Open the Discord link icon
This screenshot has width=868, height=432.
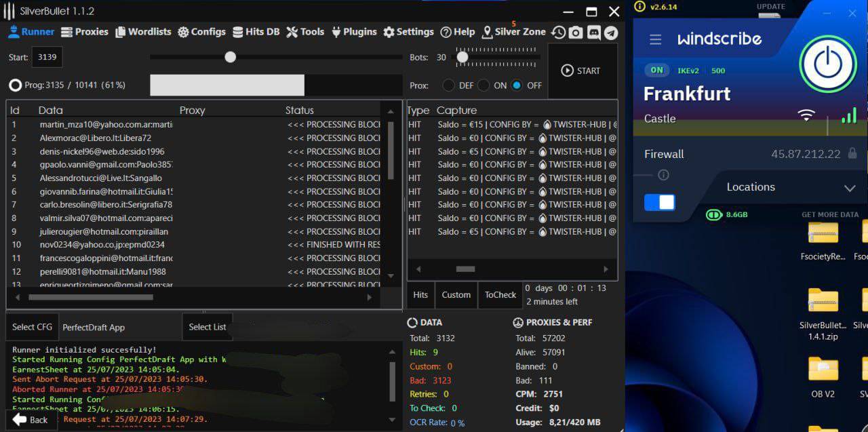[x=593, y=32]
